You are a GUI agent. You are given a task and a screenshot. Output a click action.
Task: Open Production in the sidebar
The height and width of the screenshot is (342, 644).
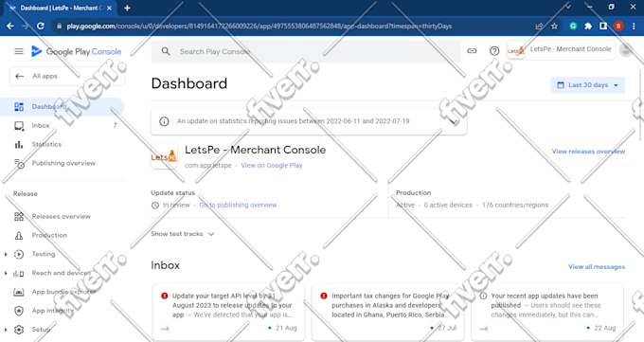click(x=62, y=235)
